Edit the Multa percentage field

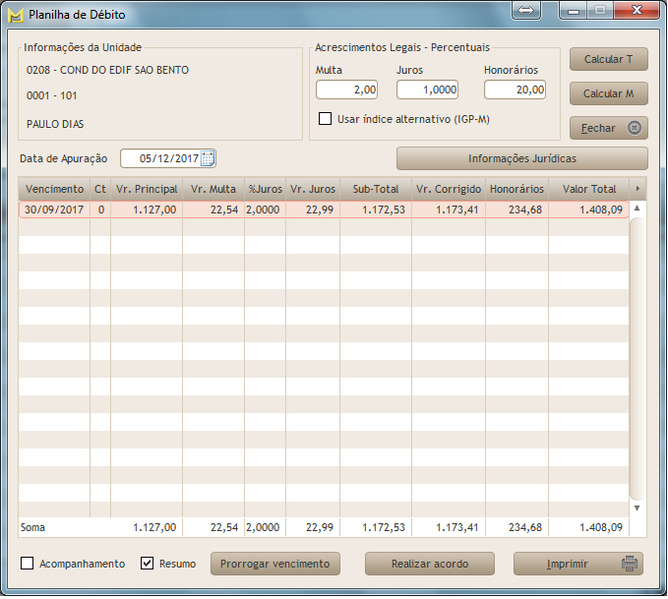point(346,90)
